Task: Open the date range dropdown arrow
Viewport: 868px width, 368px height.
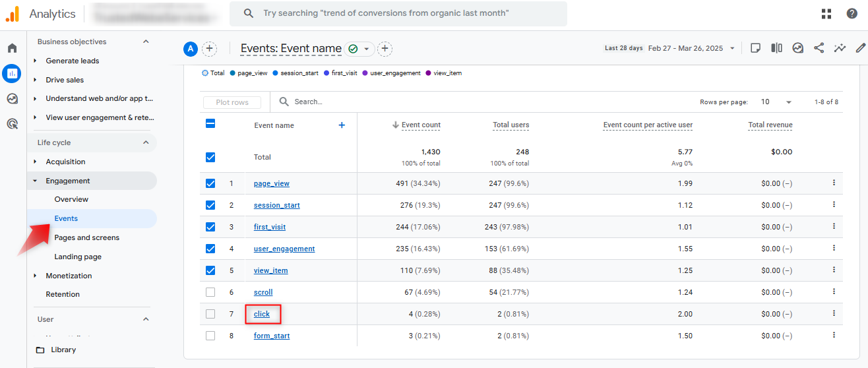Action: coord(732,48)
